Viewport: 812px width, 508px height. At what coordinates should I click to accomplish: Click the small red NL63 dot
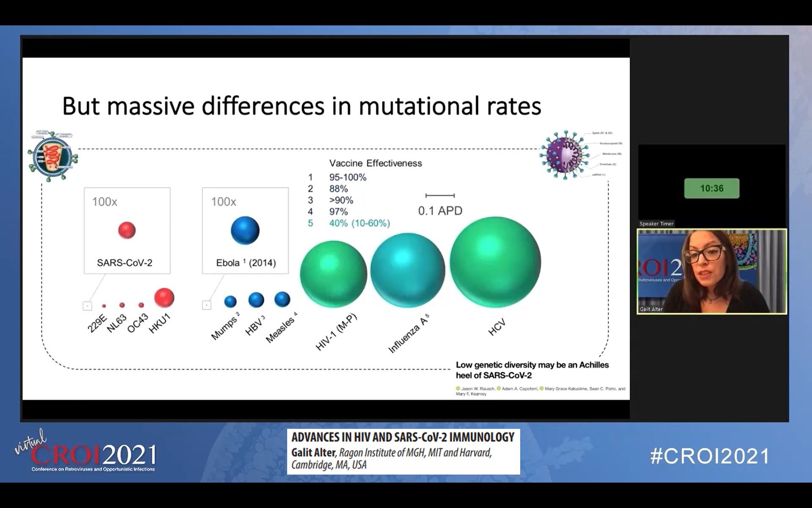122,305
